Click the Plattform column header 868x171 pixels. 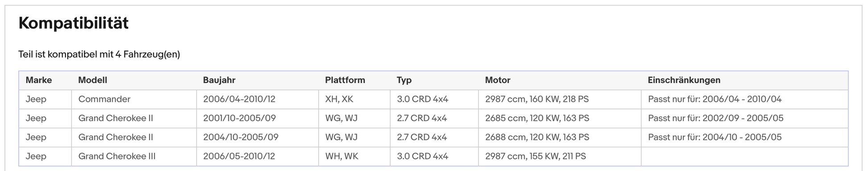point(354,80)
